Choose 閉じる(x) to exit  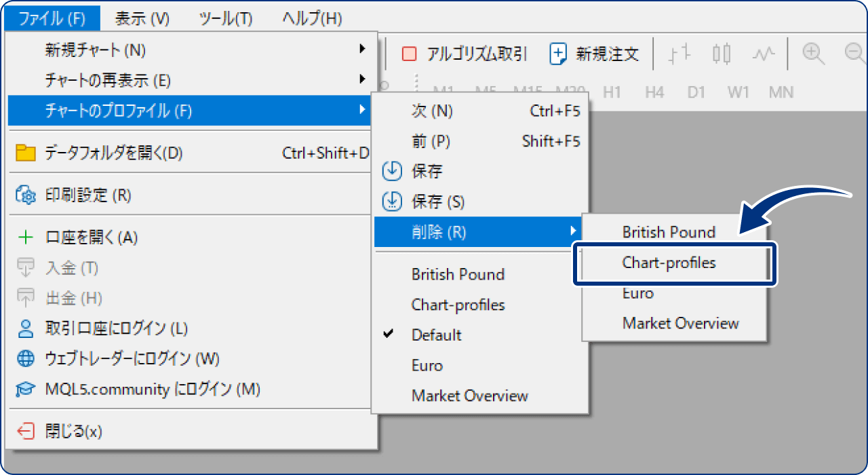tap(191, 431)
